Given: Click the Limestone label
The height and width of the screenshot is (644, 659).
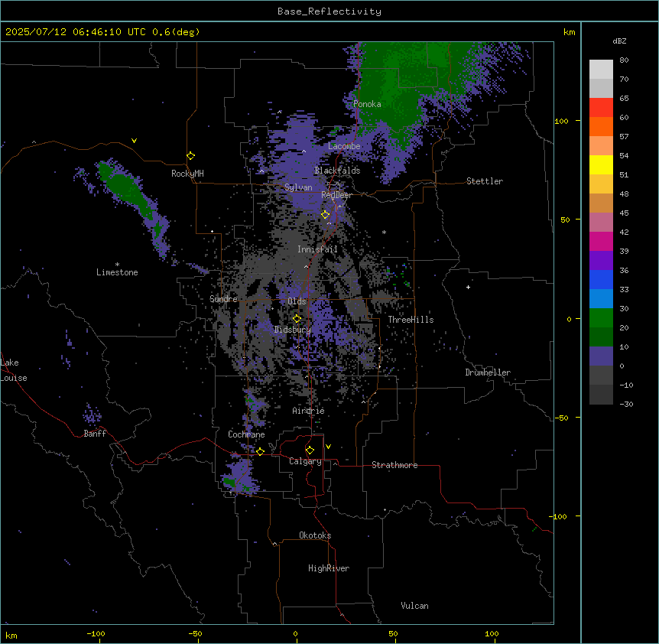Looking at the screenshot, I should coord(117,272).
